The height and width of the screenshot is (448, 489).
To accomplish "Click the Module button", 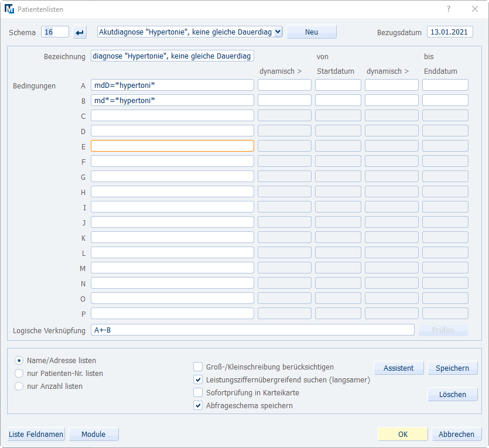I will click(94, 434).
